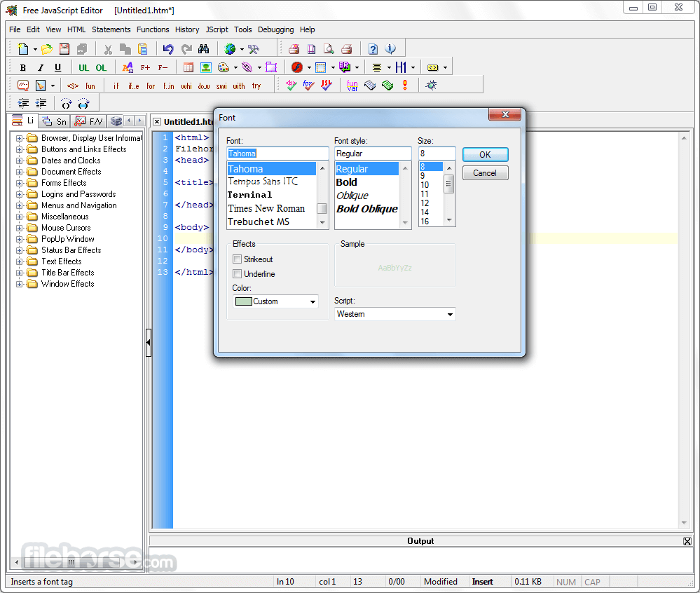
Task: Insert unordered list with UL
Action: pyautogui.click(x=83, y=67)
